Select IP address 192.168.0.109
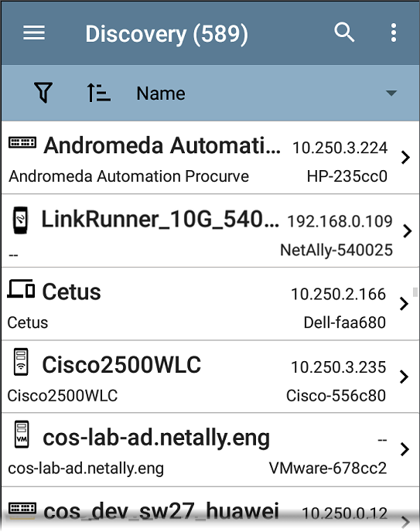The image size is (420, 532). tap(340, 222)
